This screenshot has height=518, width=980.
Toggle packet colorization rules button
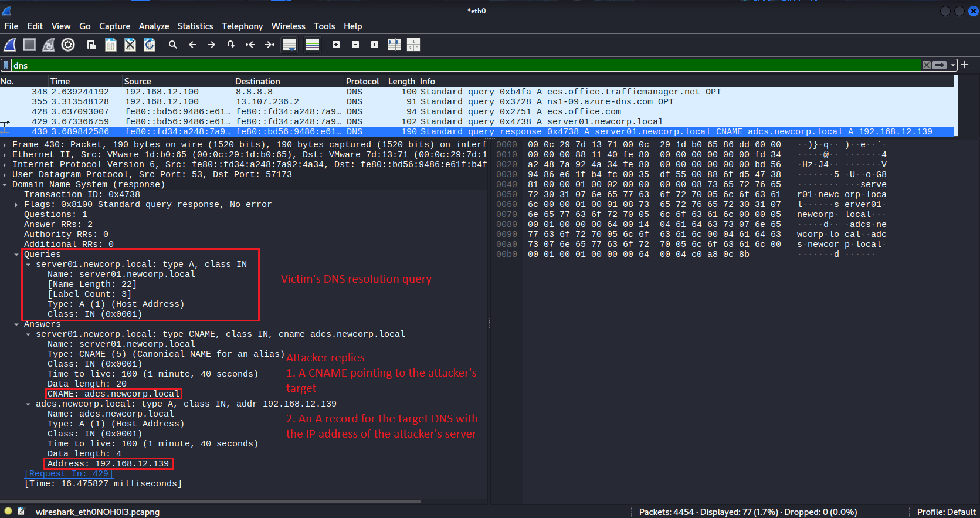(313, 45)
